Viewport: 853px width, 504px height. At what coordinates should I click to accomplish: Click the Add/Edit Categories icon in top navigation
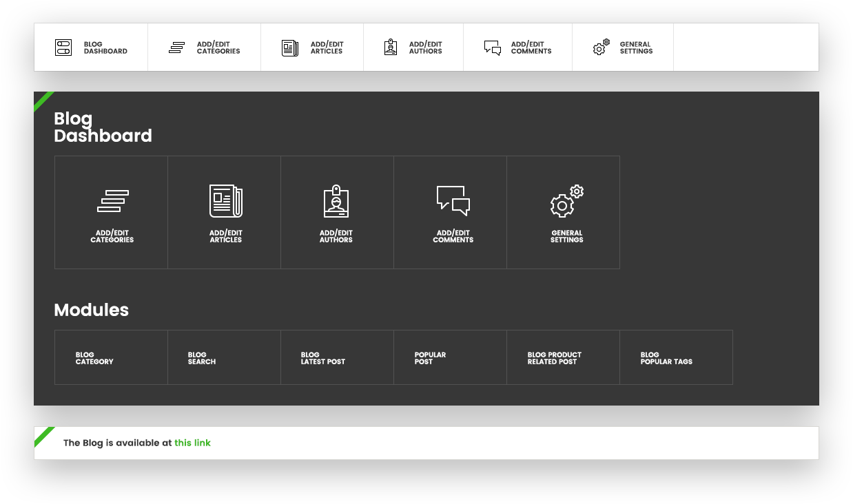click(176, 48)
